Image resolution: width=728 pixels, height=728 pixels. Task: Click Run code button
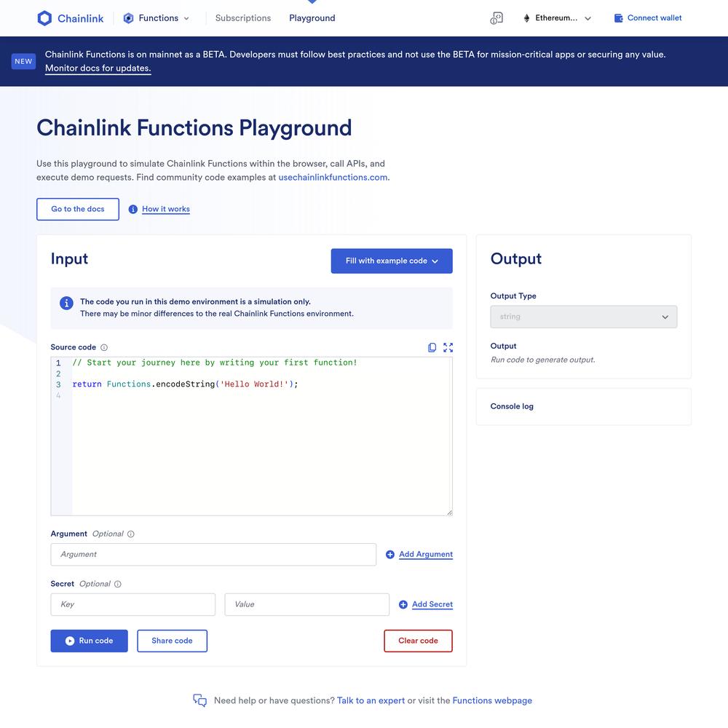pyautogui.click(x=89, y=641)
